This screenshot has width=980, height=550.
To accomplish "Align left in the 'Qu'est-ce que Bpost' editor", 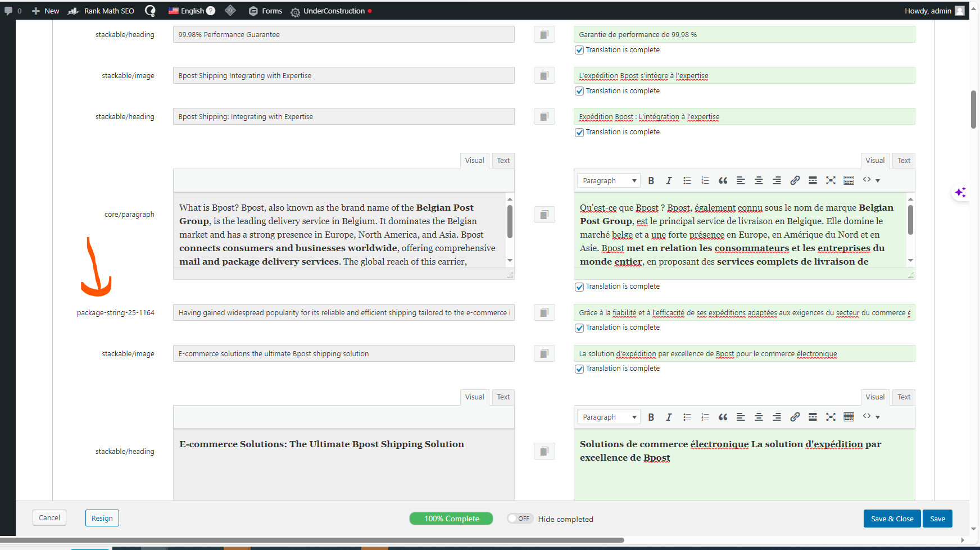I will (x=741, y=180).
